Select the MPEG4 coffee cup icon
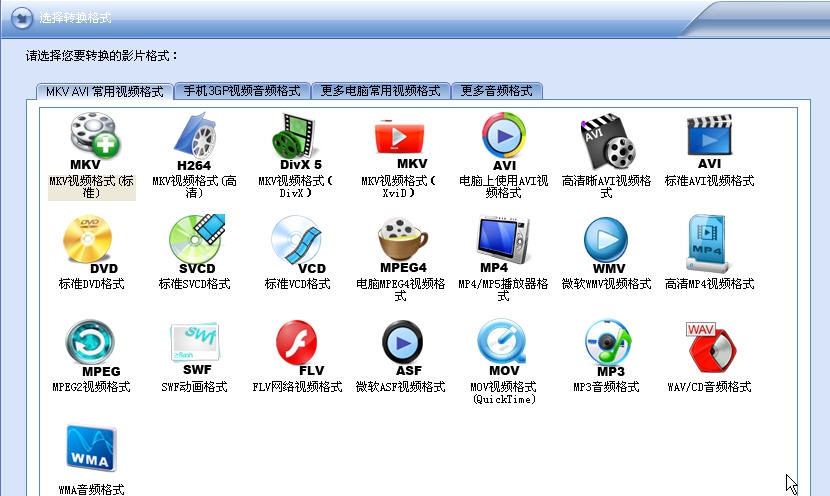 coord(403,245)
